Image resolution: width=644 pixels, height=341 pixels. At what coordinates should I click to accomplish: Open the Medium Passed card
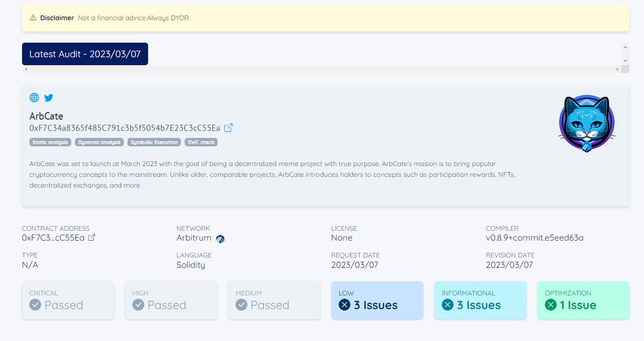coord(274,300)
